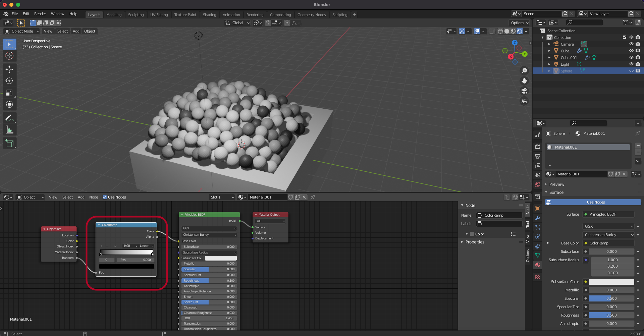This screenshot has width=644, height=336.
Task: Select the Rotate tool
Action: 9,81
